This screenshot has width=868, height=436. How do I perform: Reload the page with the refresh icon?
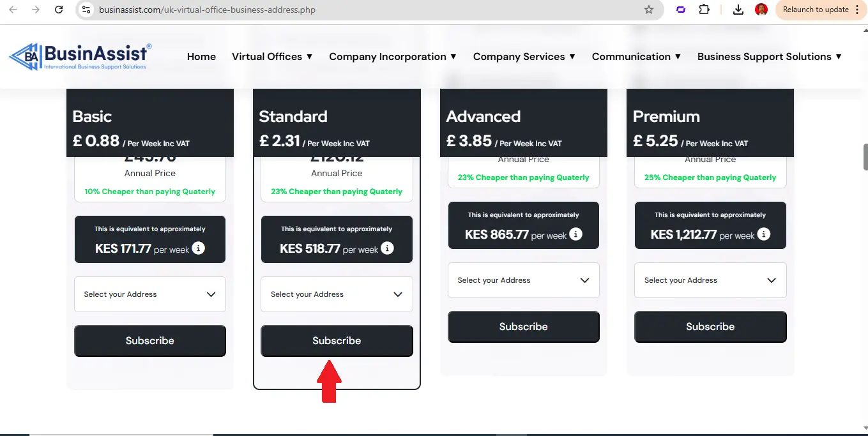point(59,10)
